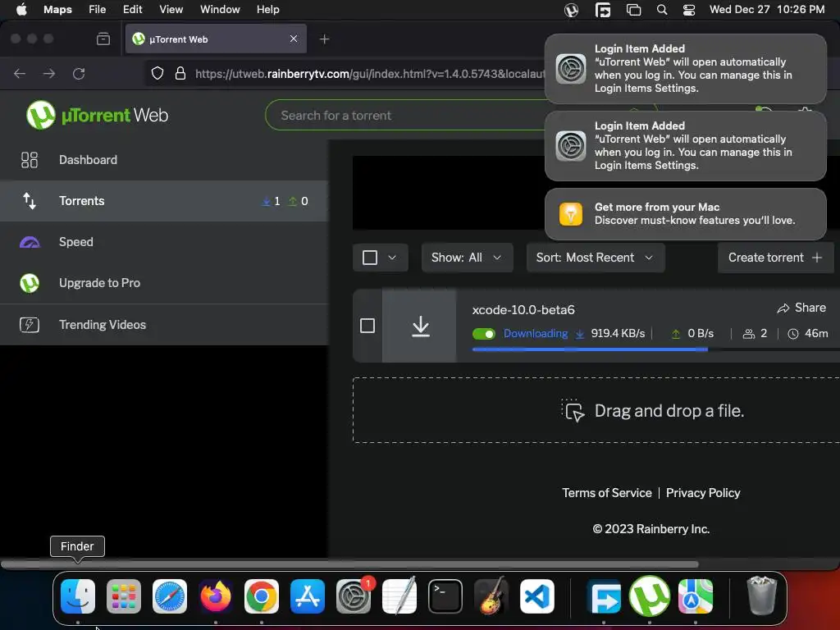Click the padlock site info icon
Screen dimensions: 840x630
pyautogui.click(x=180, y=73)
